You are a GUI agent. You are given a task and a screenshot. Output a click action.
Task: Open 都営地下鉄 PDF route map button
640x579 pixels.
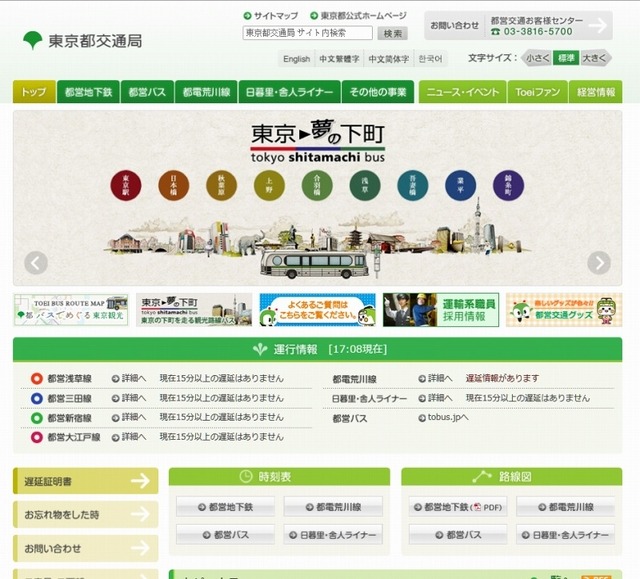pyautogui.click(x=458, y=507)
